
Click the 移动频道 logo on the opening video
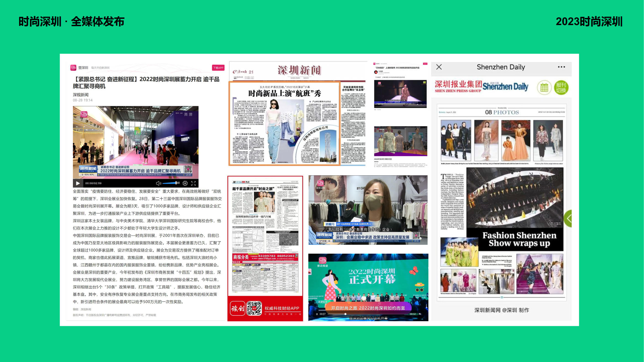tap(322, 262)
